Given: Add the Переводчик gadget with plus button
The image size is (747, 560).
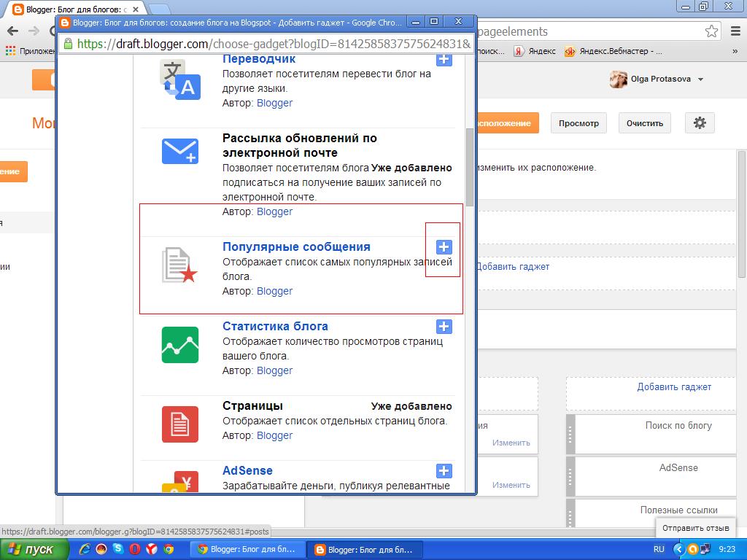Looking at the screenshot, I should pos(444,60).
